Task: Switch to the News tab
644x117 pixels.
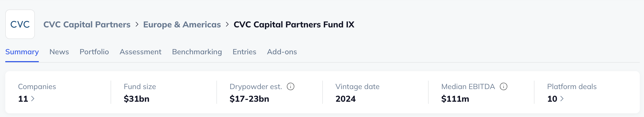Action: 59,52
